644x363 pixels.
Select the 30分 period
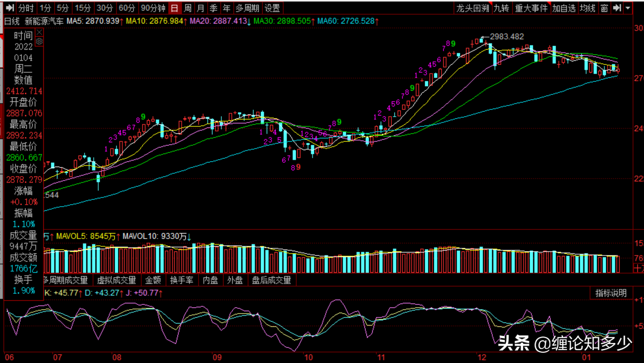point(105,8)
